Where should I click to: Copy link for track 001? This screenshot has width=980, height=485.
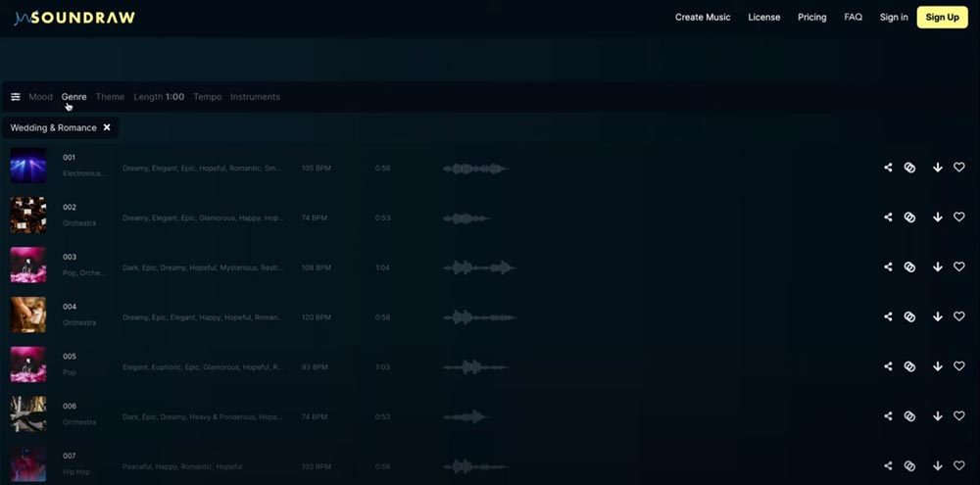point(910,168)
